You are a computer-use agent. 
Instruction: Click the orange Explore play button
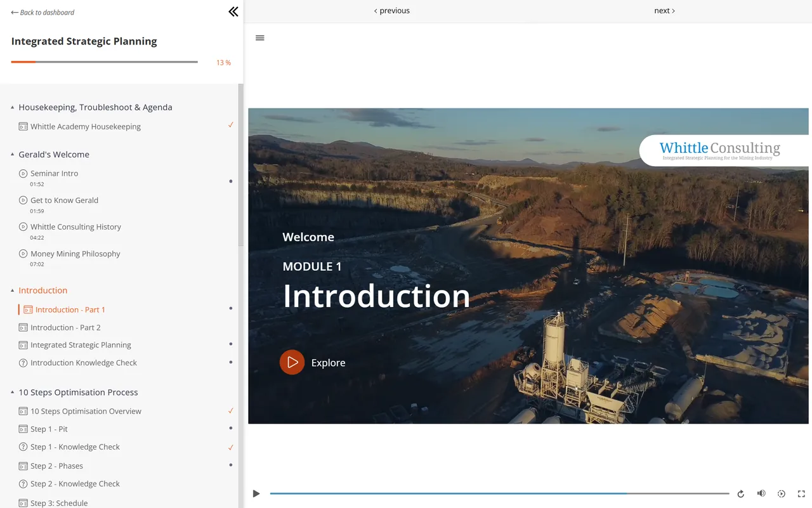click(x=292, y=362)
